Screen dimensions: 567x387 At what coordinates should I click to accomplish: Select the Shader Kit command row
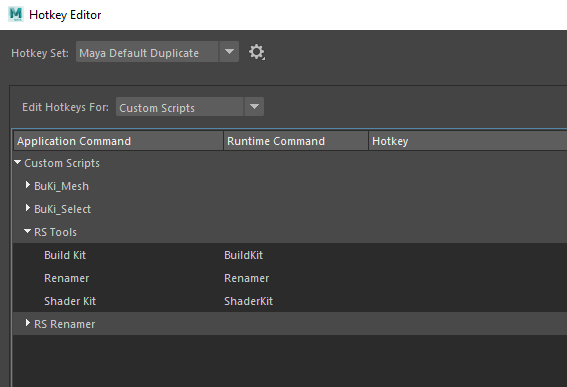point(290,301)
